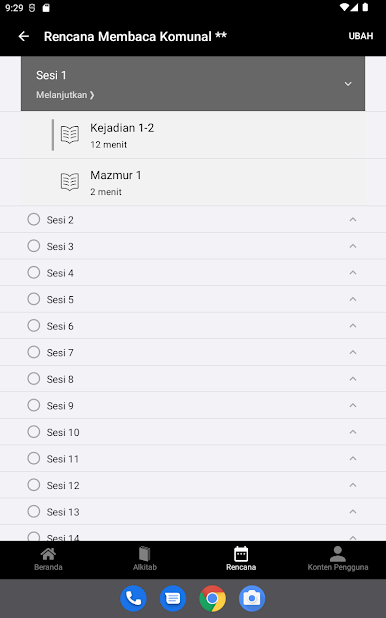Screen dimensions: 386x618
Task: Open the Messages app in dock
Action: (173, 598)
